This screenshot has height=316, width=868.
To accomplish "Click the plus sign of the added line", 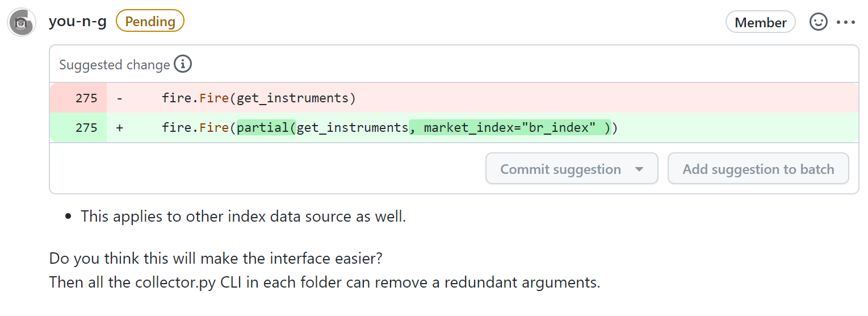I will pos(120,127).
